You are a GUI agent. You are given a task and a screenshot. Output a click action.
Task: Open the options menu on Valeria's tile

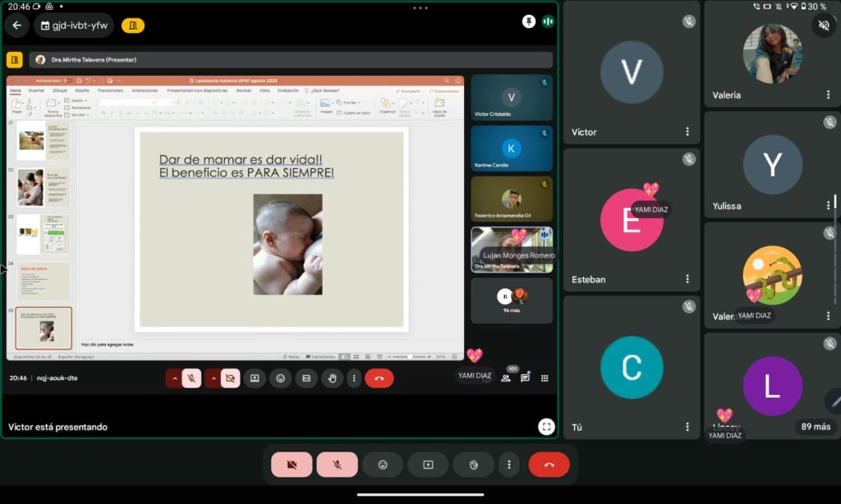point(828,95)
